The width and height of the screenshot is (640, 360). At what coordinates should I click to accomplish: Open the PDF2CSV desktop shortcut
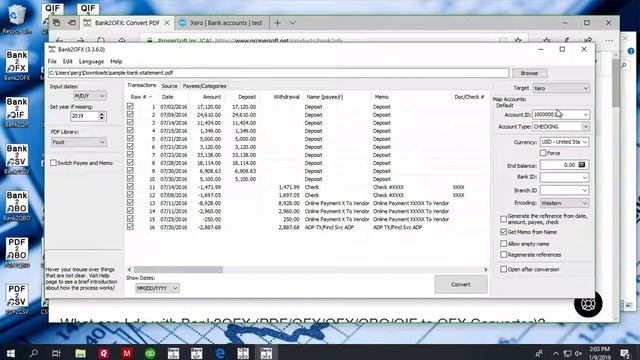[17, 300]
